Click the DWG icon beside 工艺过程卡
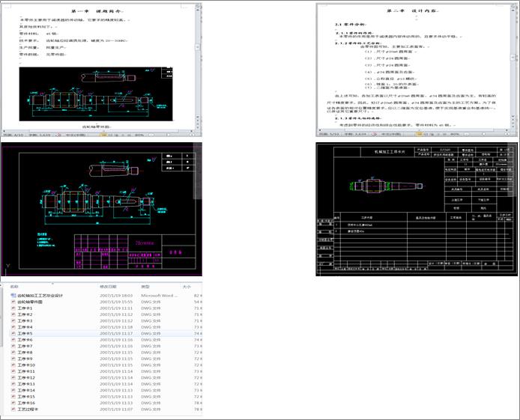Screen dimensions: 520x420 13,409
